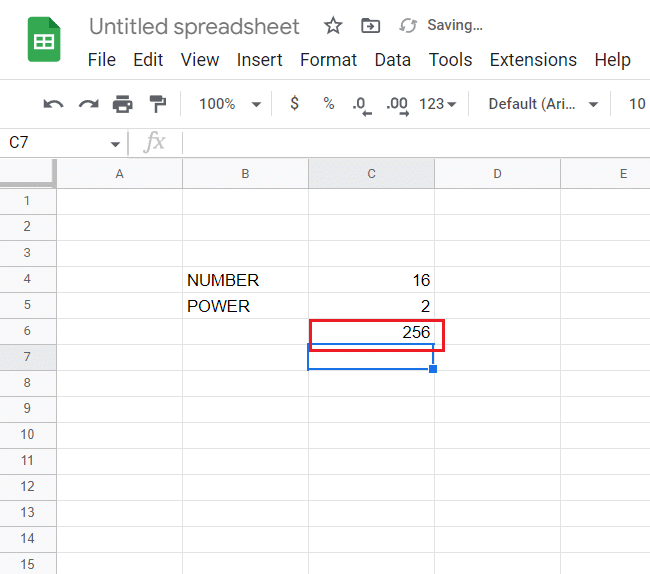Open the Tools menu
This screenshot has width=650, height=574.
click(x=450, y=60)
